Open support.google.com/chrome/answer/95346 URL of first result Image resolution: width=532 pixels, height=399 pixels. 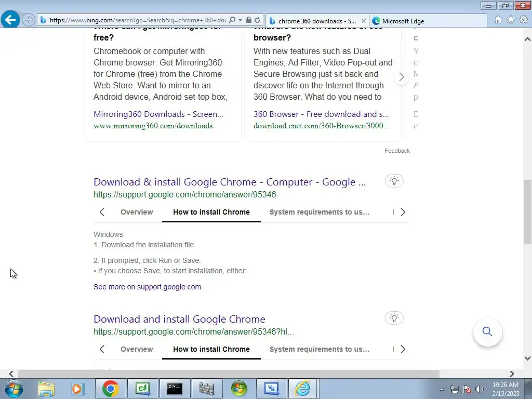184,194
